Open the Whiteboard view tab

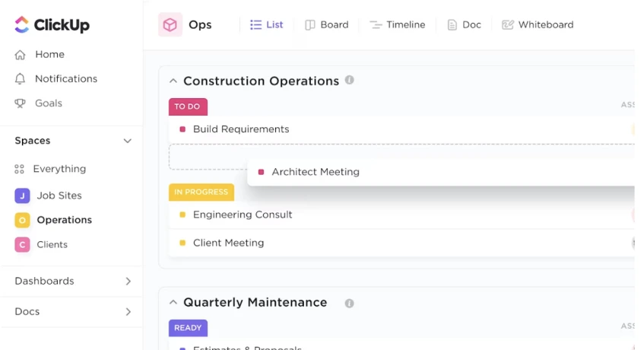click(x=538, y=25)
